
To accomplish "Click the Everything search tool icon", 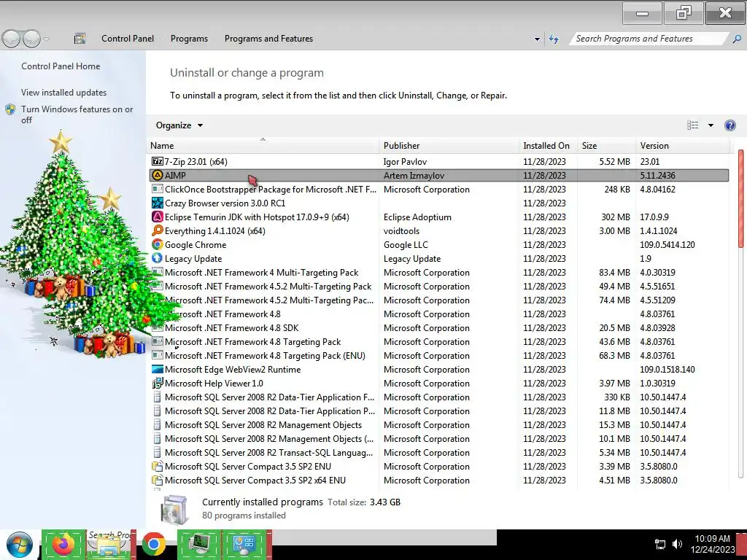I will (158, 230).
